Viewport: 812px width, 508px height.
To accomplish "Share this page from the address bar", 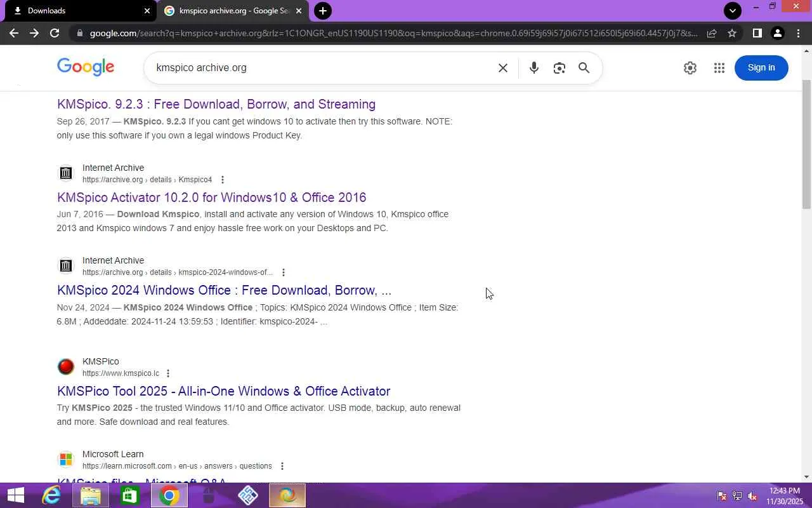I will 712,33.
